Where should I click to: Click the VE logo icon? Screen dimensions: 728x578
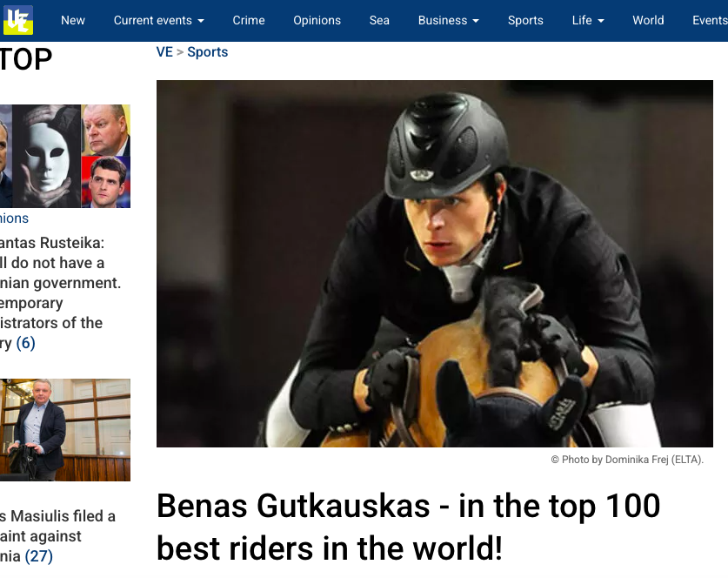[x=18, y=20]
